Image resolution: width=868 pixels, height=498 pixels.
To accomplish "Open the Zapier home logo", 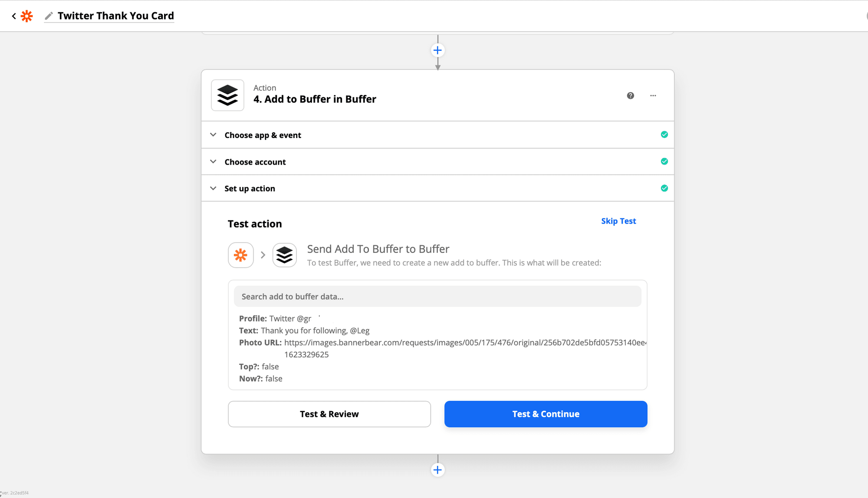I will [27, 16].
